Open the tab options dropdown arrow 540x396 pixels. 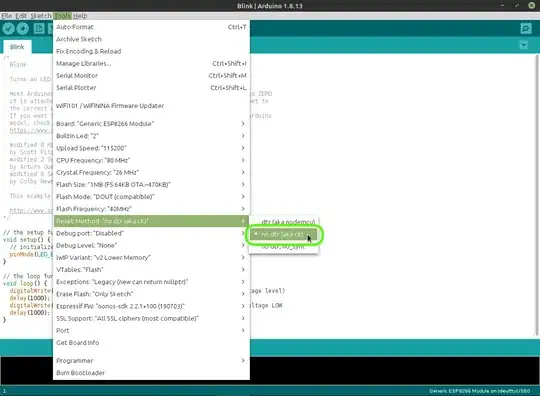coord(523,45)
